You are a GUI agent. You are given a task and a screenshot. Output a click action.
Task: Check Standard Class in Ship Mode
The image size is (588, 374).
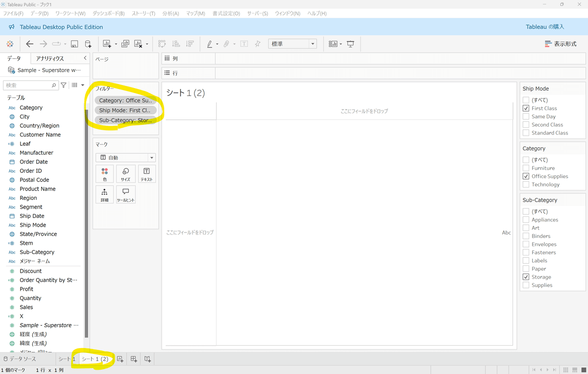pyautogui.click(x=526, y=133)
